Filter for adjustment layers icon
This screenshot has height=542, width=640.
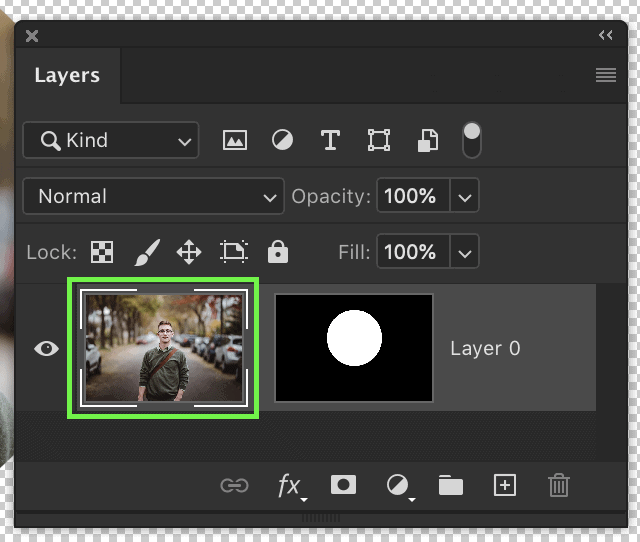click(282, 140)
